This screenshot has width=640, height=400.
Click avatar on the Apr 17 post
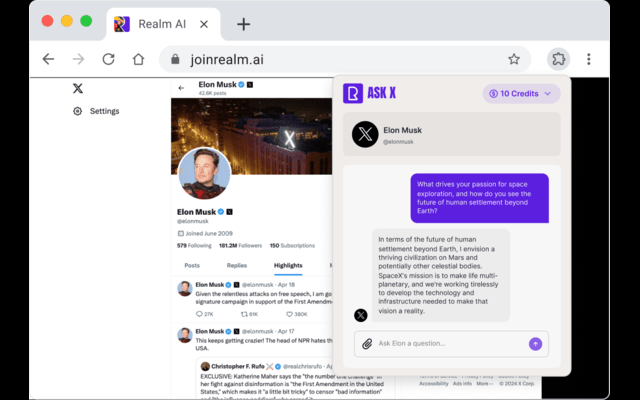click(x=184, y=335)
